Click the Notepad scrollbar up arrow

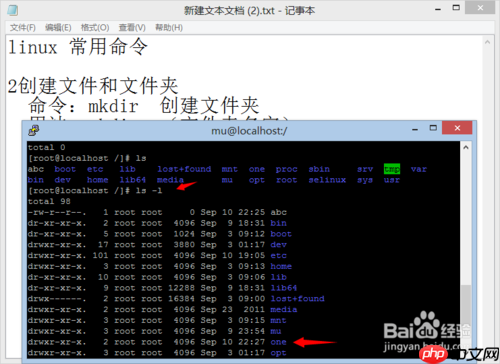(487, 42)
